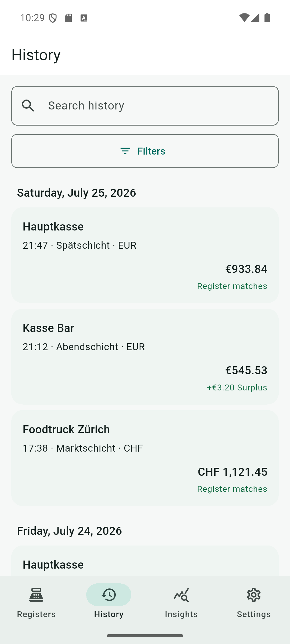Expand the Filters panel
Viewport: 290px width, 644px height.
[x=145, y=151]
